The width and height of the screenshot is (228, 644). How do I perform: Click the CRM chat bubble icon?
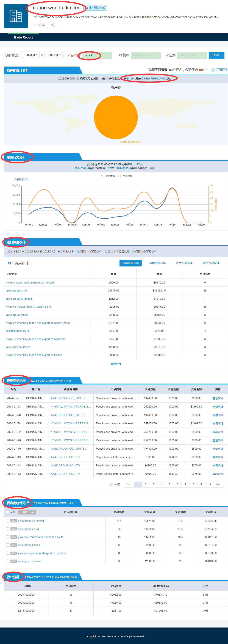click(x=35, y=25)
